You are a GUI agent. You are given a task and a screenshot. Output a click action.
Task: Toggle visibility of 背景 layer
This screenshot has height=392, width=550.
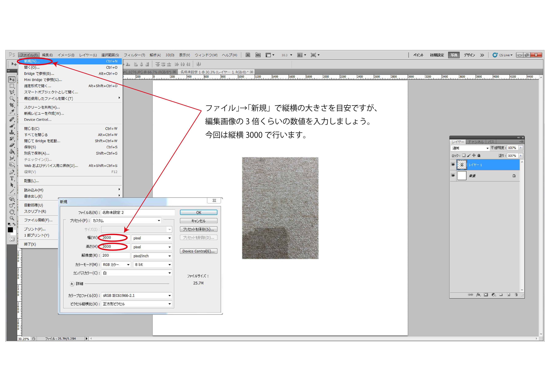453,175
